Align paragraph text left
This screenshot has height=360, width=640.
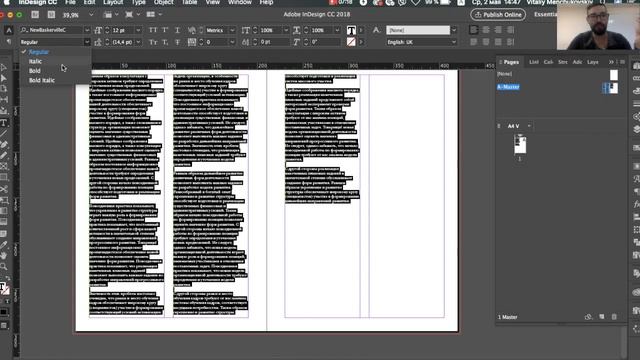(x=473, y=30)
